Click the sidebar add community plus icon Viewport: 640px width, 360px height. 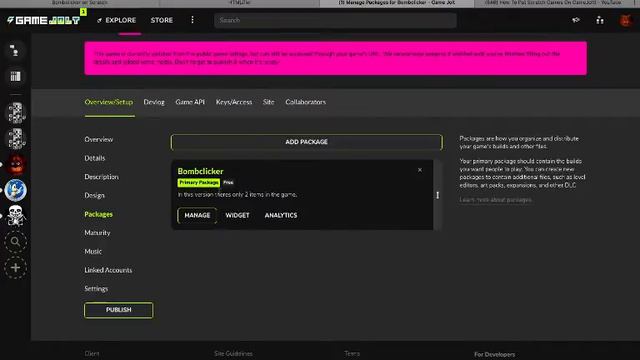coord(16,268)
